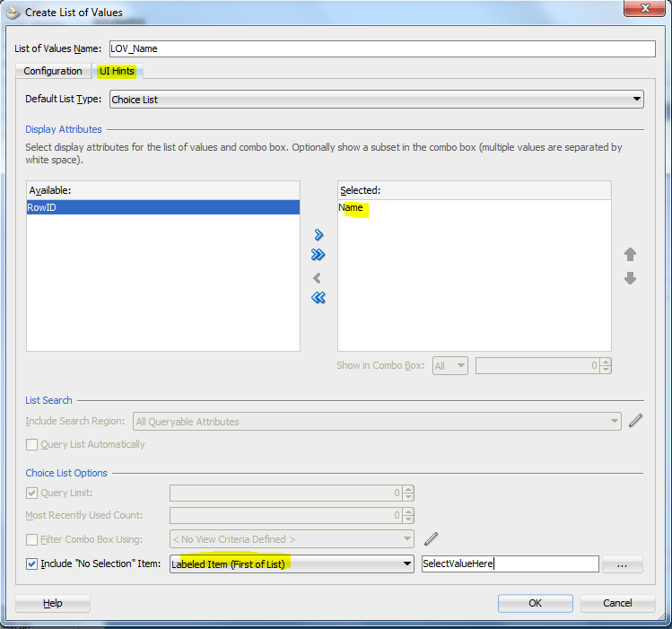The width and height of the screenshot is (672, 629).
Task: Move attribute up with up arrow
Action: (630, 255)
